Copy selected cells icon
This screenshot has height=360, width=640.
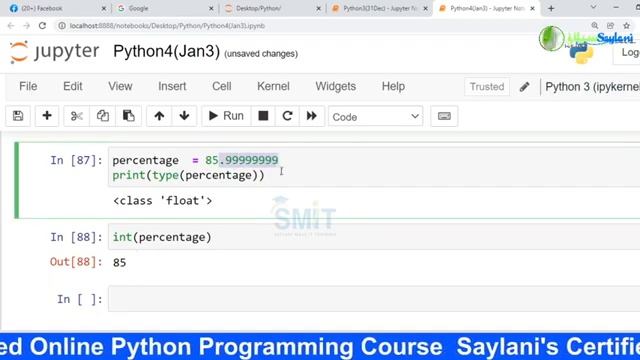pyautogui.click(x=102, y=116)
